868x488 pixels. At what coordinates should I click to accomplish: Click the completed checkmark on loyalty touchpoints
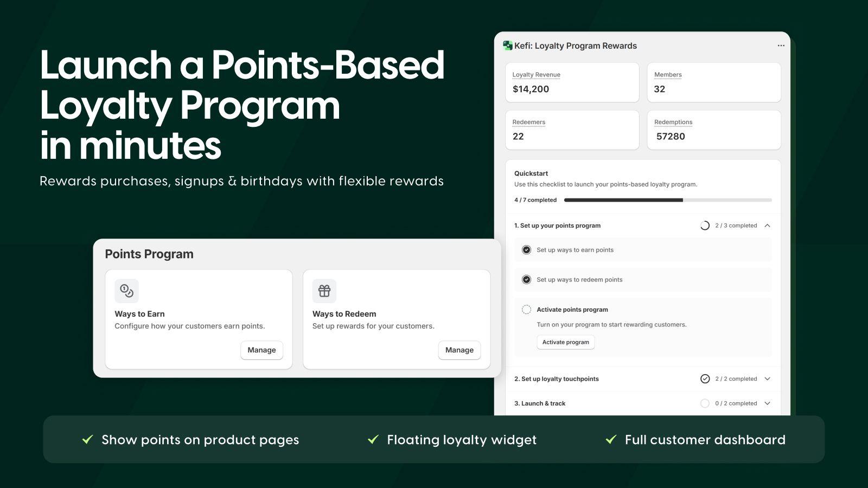(705, 378)
